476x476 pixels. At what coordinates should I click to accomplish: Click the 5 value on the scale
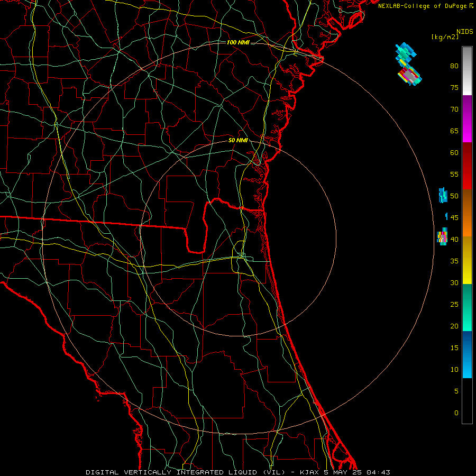click(456, 391)
